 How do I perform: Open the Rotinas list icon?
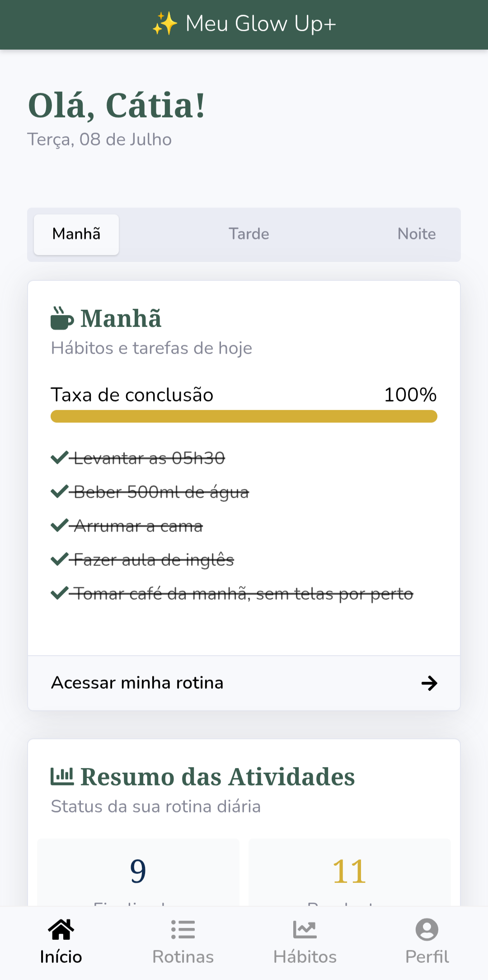[x=183, y=929]
